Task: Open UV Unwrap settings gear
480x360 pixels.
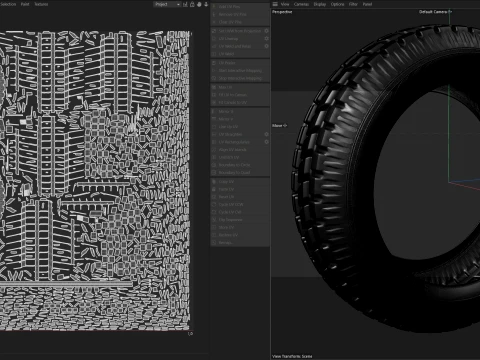Action: (266, 38)
